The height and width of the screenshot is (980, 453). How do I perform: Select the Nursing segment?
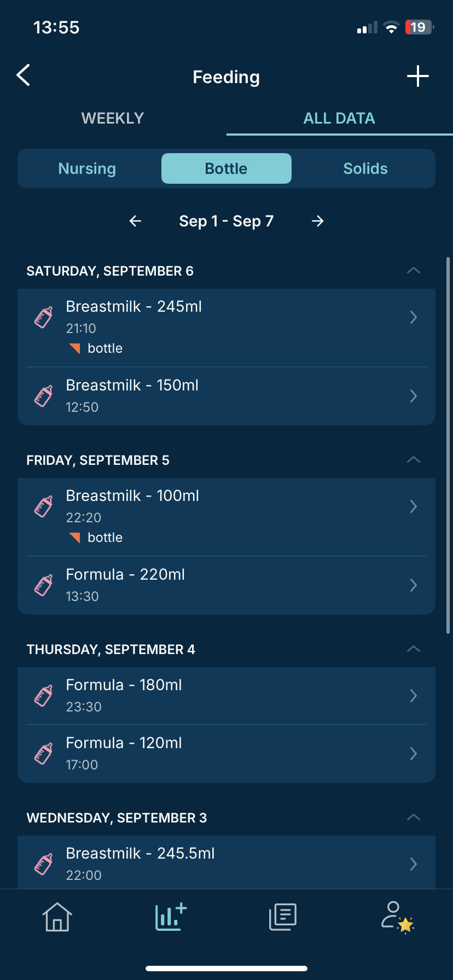click(x=87, y=168)
